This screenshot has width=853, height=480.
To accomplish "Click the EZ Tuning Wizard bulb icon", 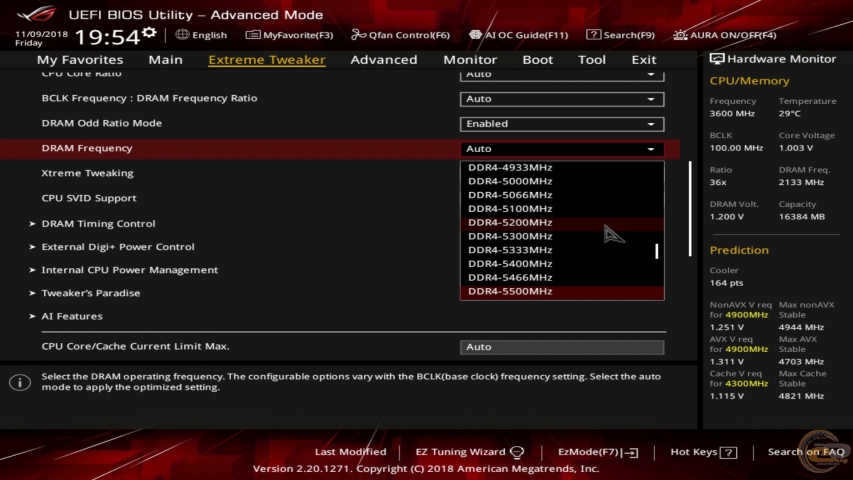I will pos(517,452).
